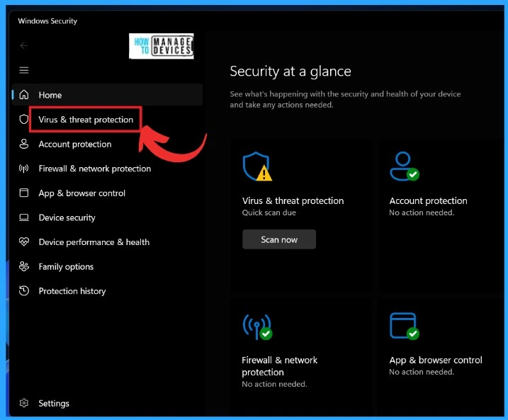Click the Device performance heart icon
This screenshot has height=420, width=508.
[x=23, y=242]
